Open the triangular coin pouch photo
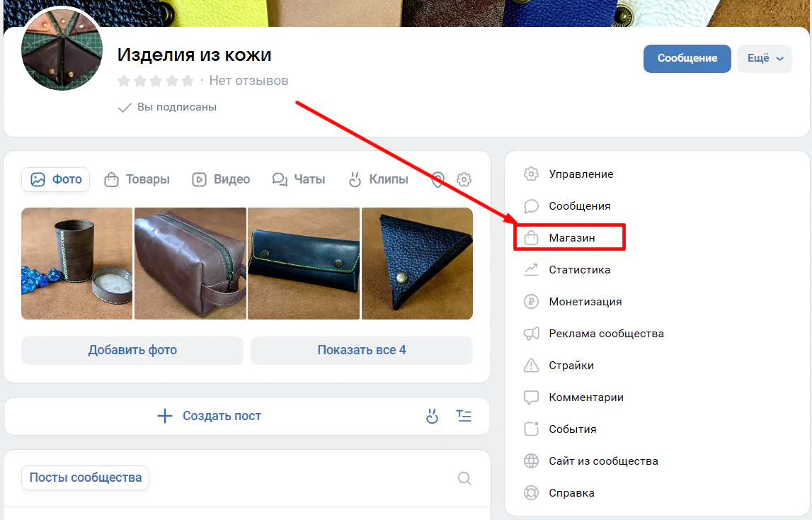The height and width of the screenshot is (520, 812). (x=418, y=264)
